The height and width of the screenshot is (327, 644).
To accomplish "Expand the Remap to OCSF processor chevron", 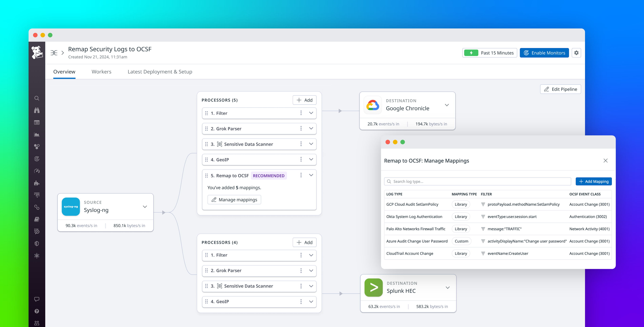I will (x=311, y=175).
